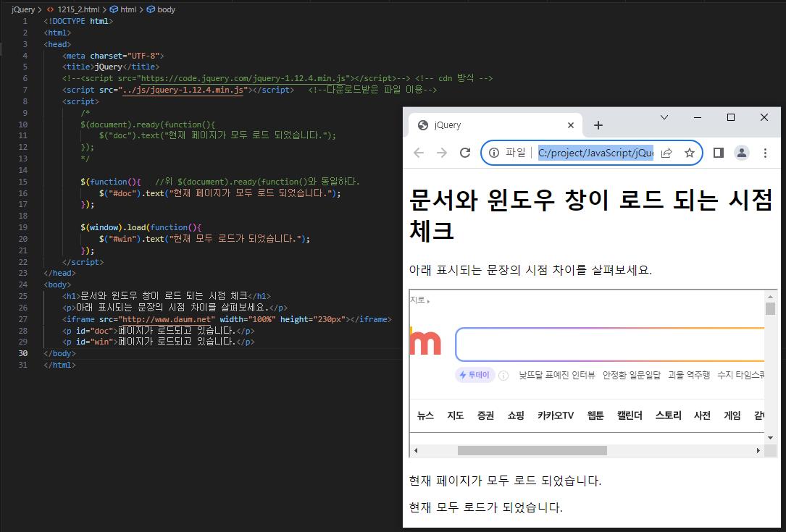Screen dimensions: 786x532
Task: Click paragraph 아래 표시되는 문장의 시점 차이를 살펴보세요. in browser
Action: click(x=530, y=270)
